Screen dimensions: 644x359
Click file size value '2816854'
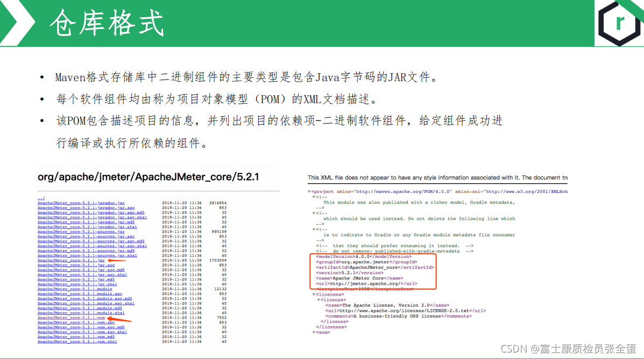click(218, 203)
